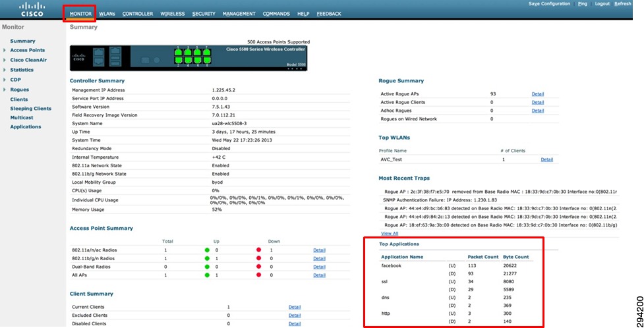Open Detail for All APs
Screen dimensions: 644x328
click(x=319, y=275)
